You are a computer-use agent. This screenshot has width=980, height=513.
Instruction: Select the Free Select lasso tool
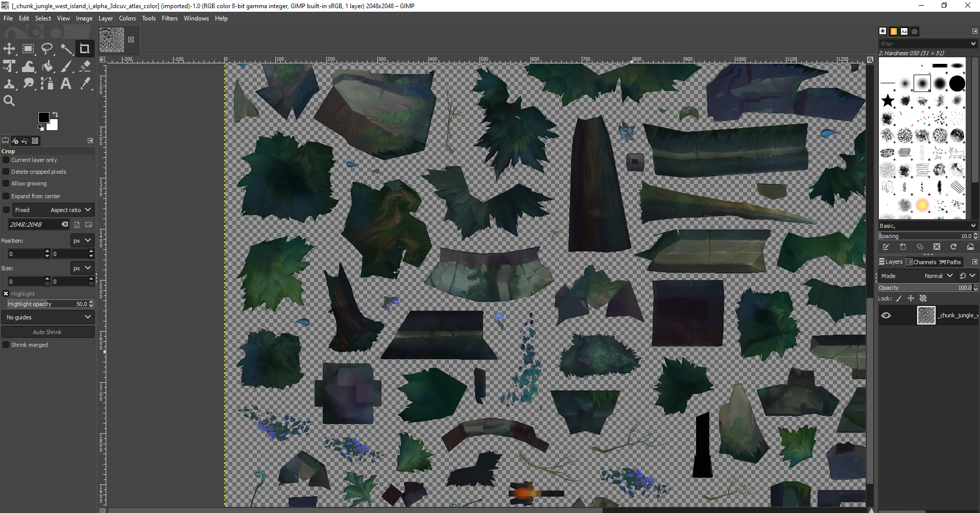coord(47,49)
